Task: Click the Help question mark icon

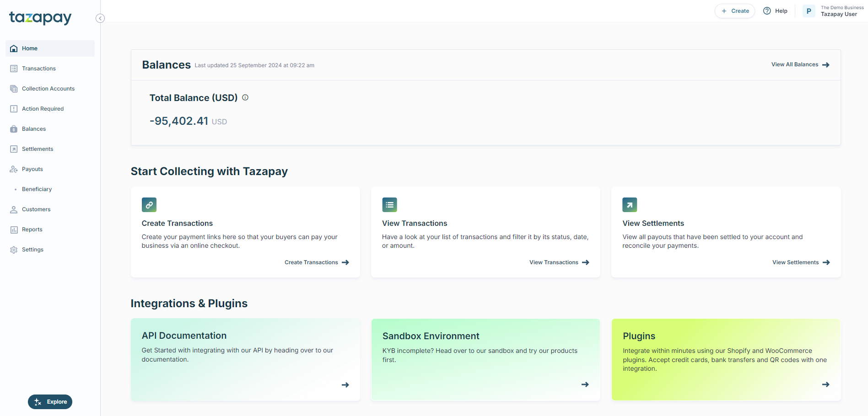Action: tap(767, 11)
